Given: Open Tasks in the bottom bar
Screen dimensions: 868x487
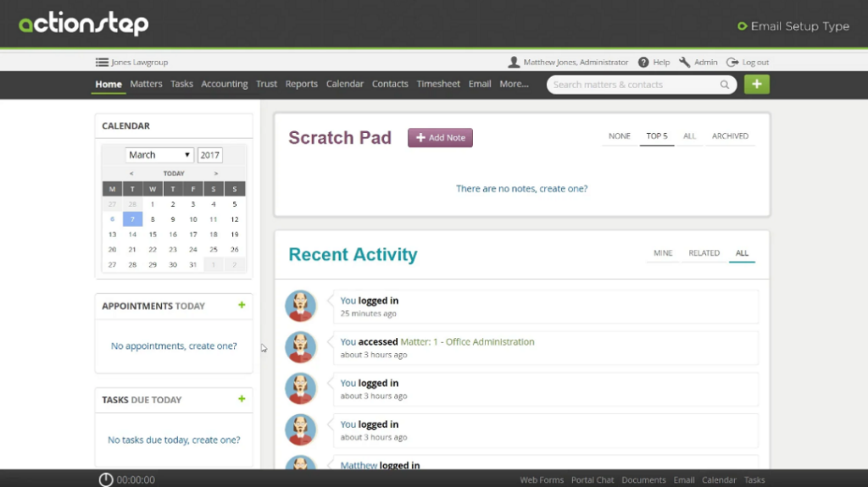Looking at the screenshot, I should (x=754, y=480).
